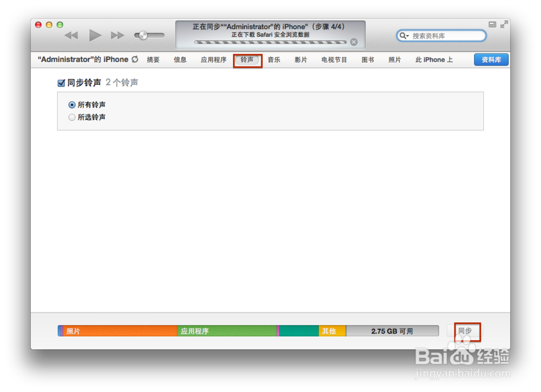
Task: Click the spinning sync icon beside iPhone name
Action: pyautogui.click(x=135, y=59)
